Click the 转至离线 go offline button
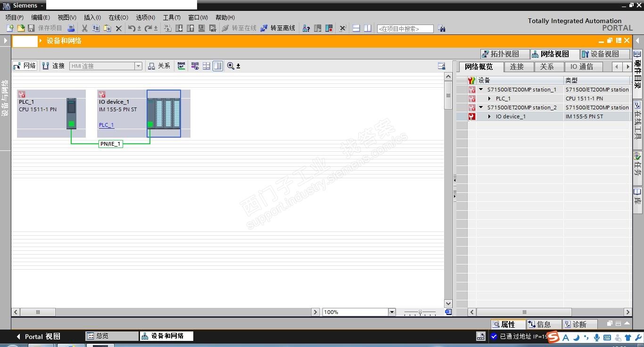 pos(278,28)
